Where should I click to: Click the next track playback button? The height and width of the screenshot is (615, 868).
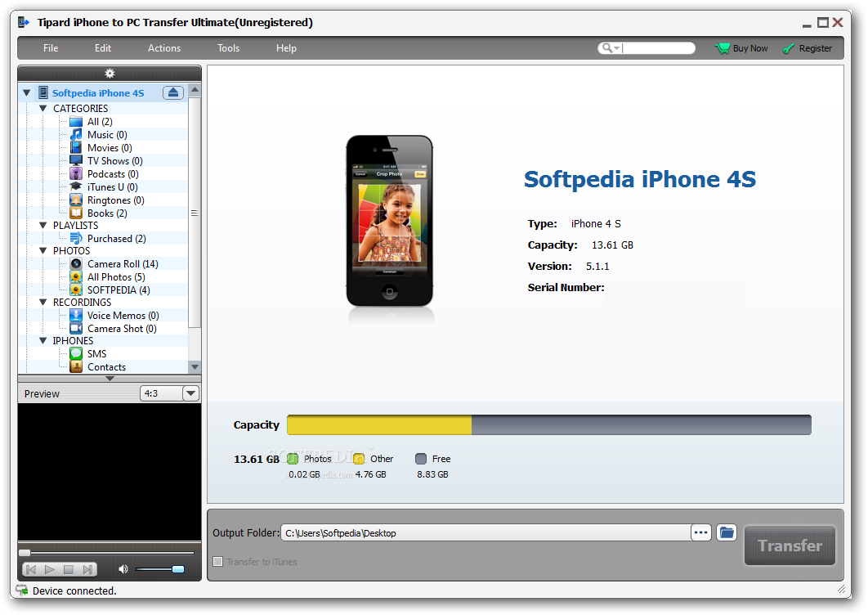(x=87, y=569)
